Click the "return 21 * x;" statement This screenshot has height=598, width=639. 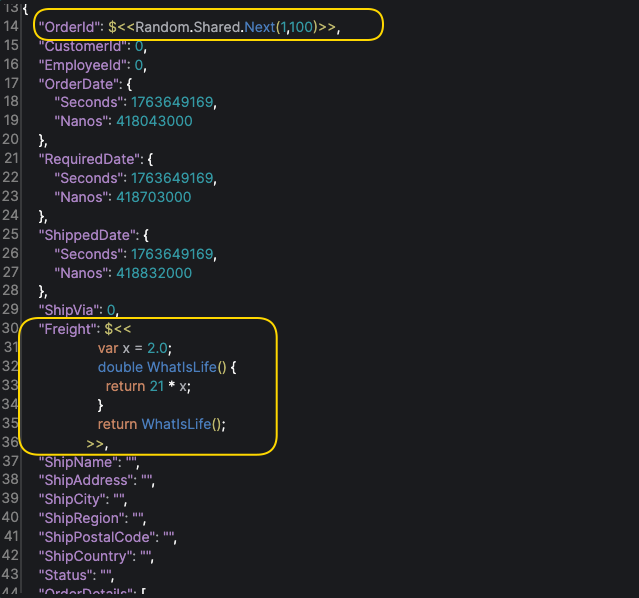pos(149,386)
